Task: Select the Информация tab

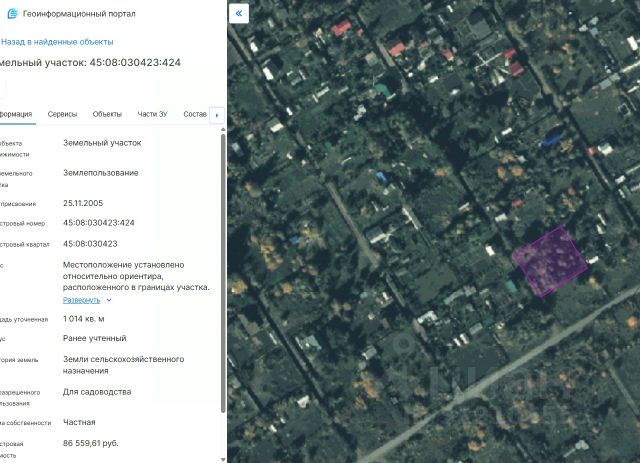Action: [x=16, y=114]
